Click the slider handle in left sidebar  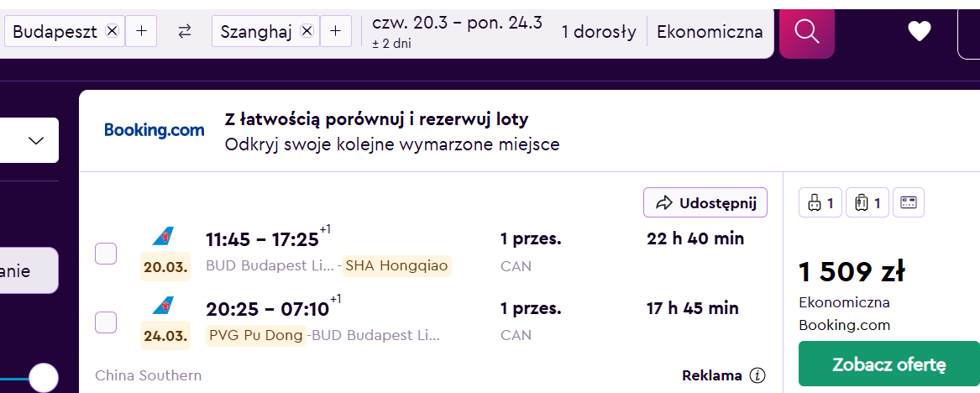[44, 378]
